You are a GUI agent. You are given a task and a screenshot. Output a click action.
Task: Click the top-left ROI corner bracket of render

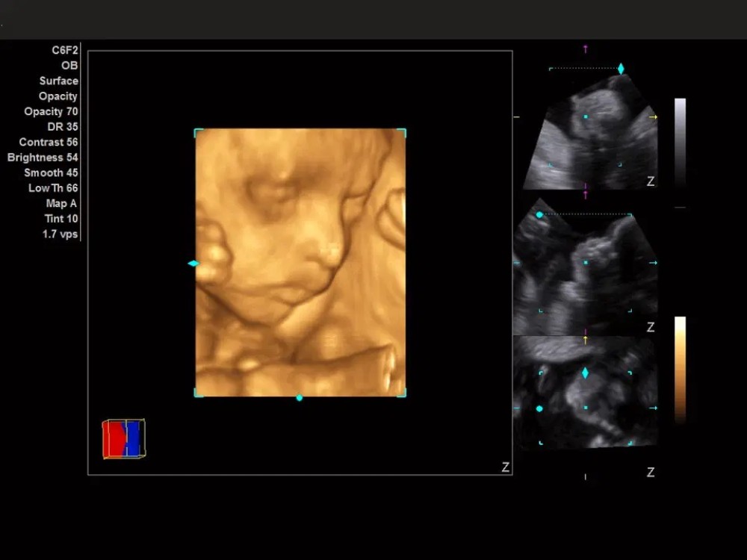(199, 132)
